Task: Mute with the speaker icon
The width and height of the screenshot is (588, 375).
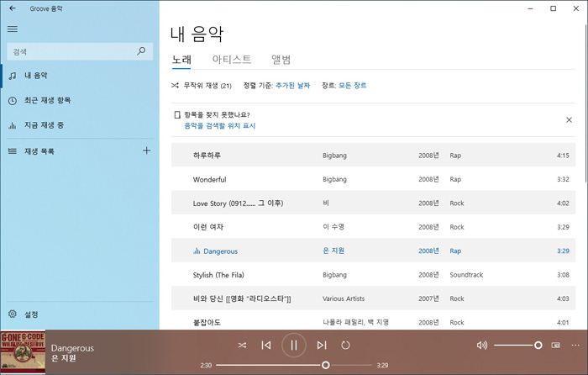Action: click(482, 345)
